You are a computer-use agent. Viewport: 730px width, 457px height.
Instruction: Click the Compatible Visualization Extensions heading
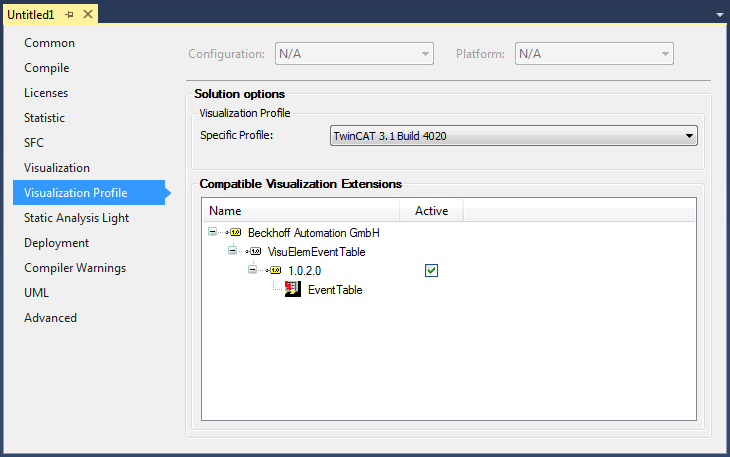(x=300, y=184)
